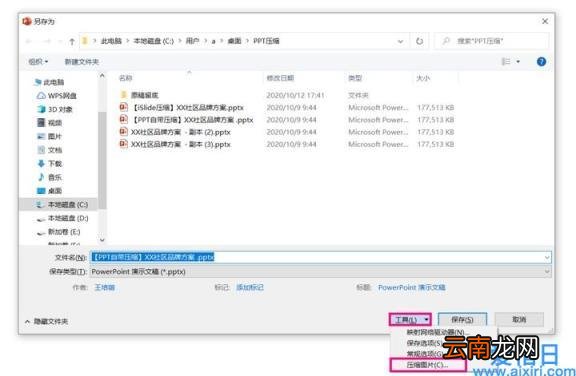Select XX社区品牌方案 - 副本 (2).pptx file

click(x=175, y=132)
